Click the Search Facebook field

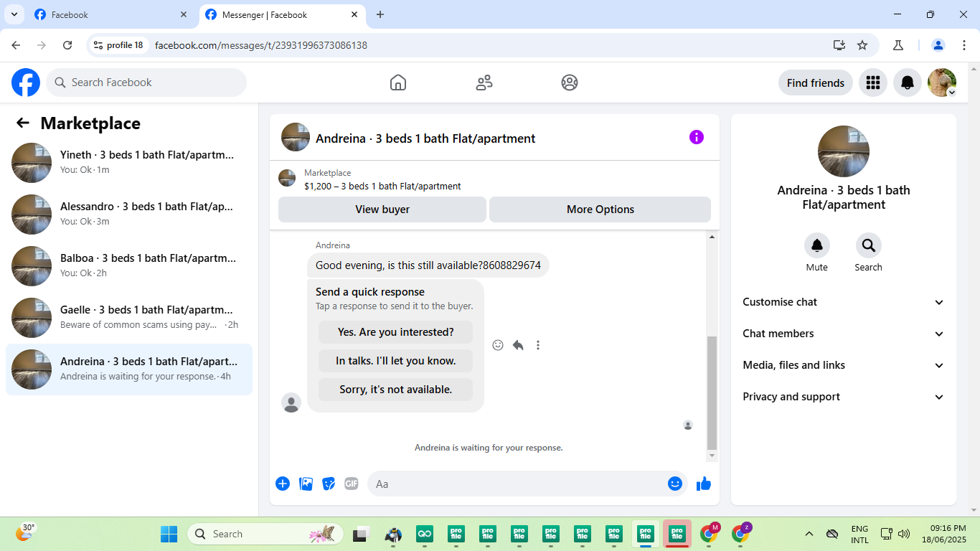tap(146, 83)
